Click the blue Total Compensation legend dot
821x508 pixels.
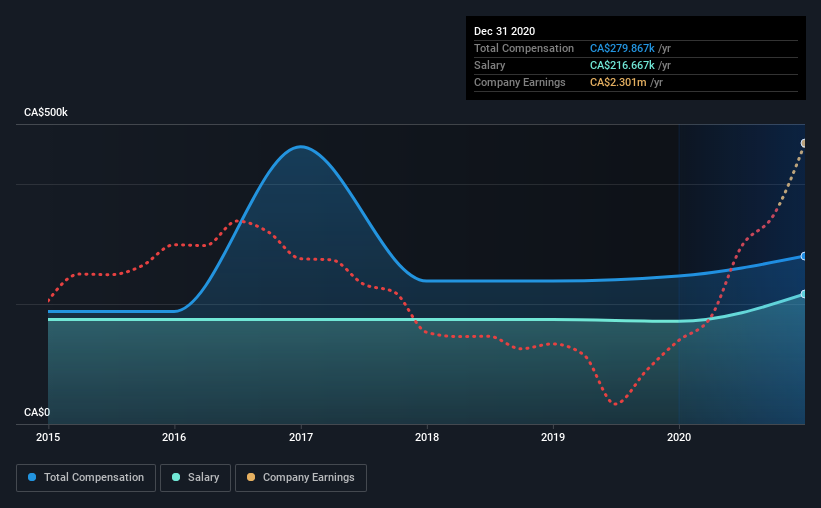pyautogui.click(x=32, y=477)
